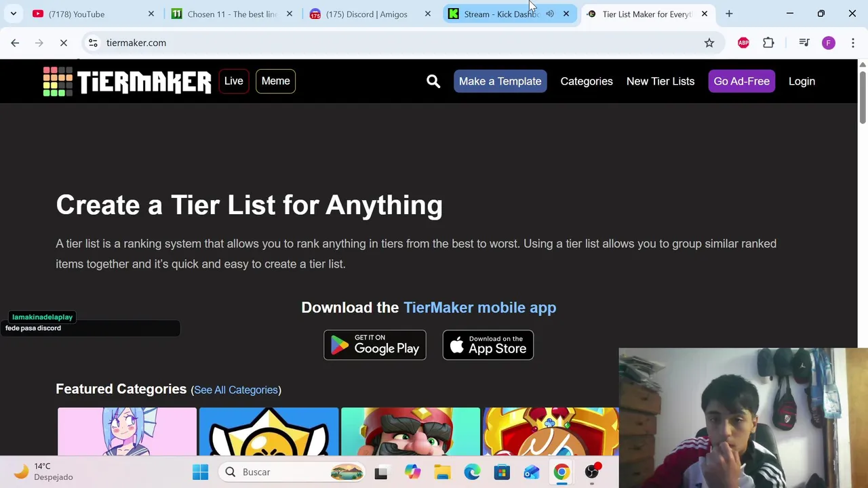Screen dimensions: 868x488
Task: Close the YouTube tab
Action: [x=151, y=14]
